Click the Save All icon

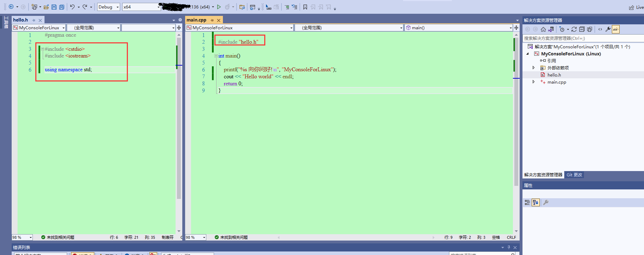62,7
